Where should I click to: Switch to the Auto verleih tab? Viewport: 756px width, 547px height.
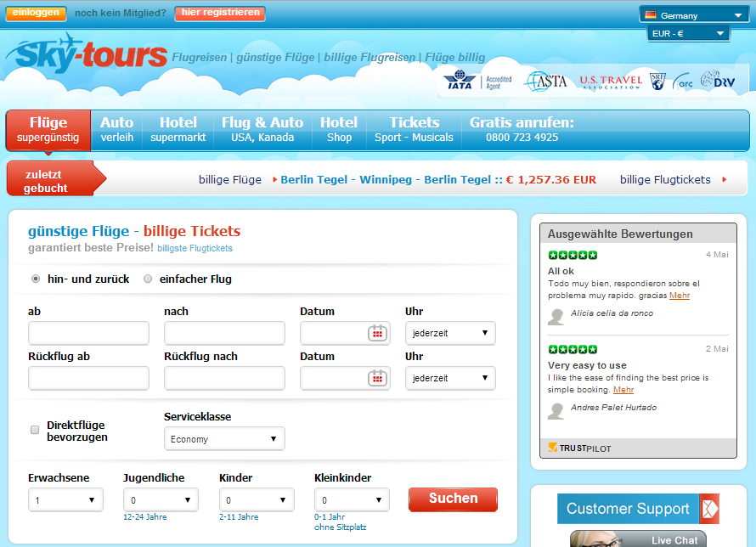(x=116, y=130)
